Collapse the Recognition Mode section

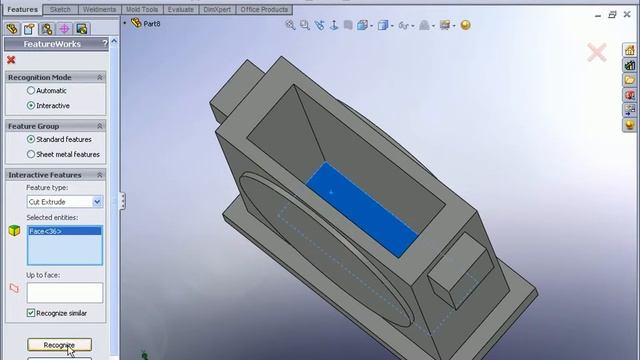pos(100,77)
